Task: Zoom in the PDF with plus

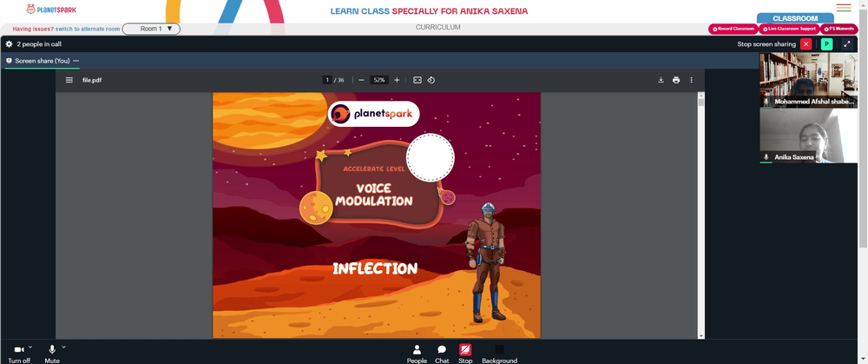Action: (x=397, y=80)
